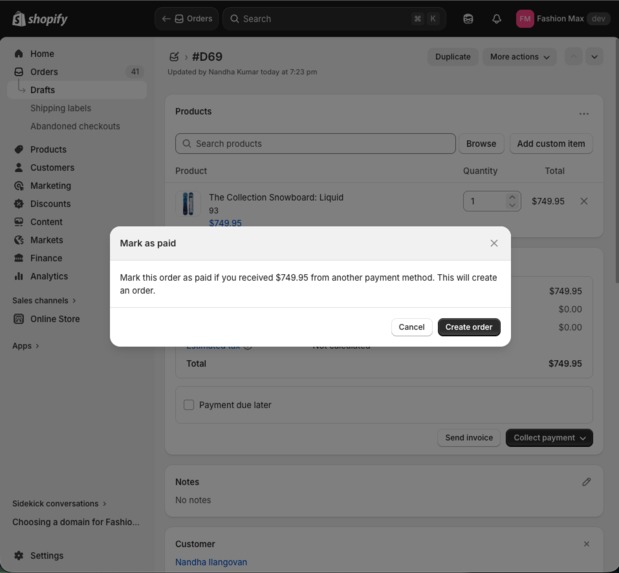Viewport: 619px width, 573px height.
Task: Click the Customers person icon
Action: pos(19,167)
